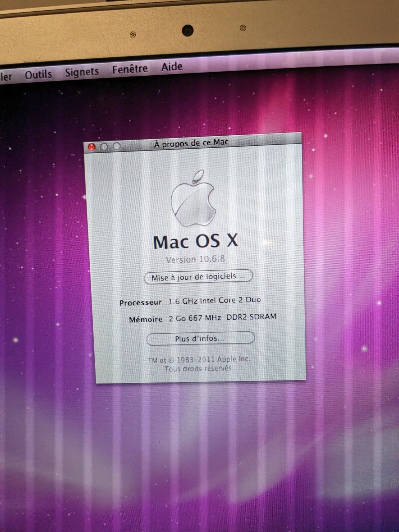
Task: Click the 2 Go 667 MHz DDR2 SDRAM text
Action: click(222, 318)
